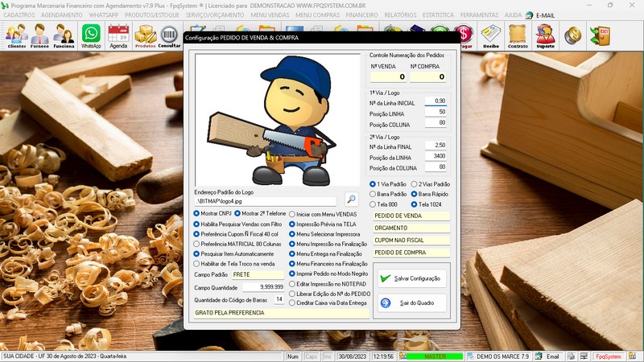Click the ORCAMENTO title field
The height and width of the screenshot is (362, 644).
tap(411, 228)
